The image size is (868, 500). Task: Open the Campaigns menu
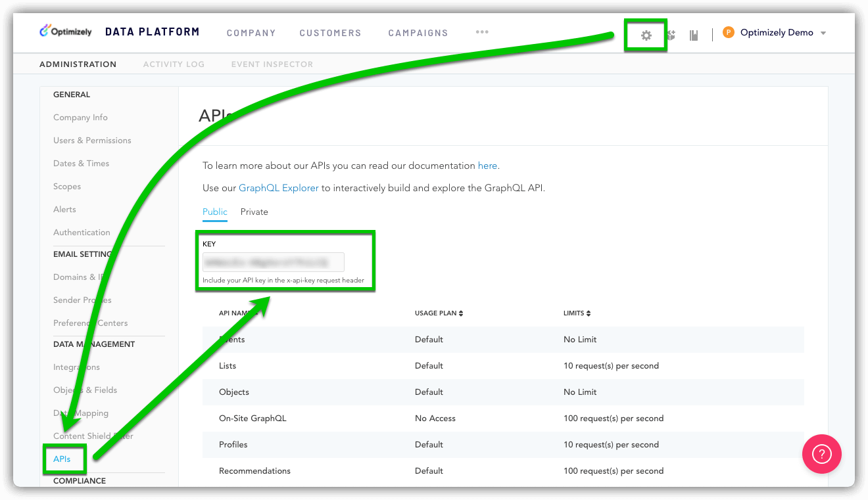tap(418, 33)
